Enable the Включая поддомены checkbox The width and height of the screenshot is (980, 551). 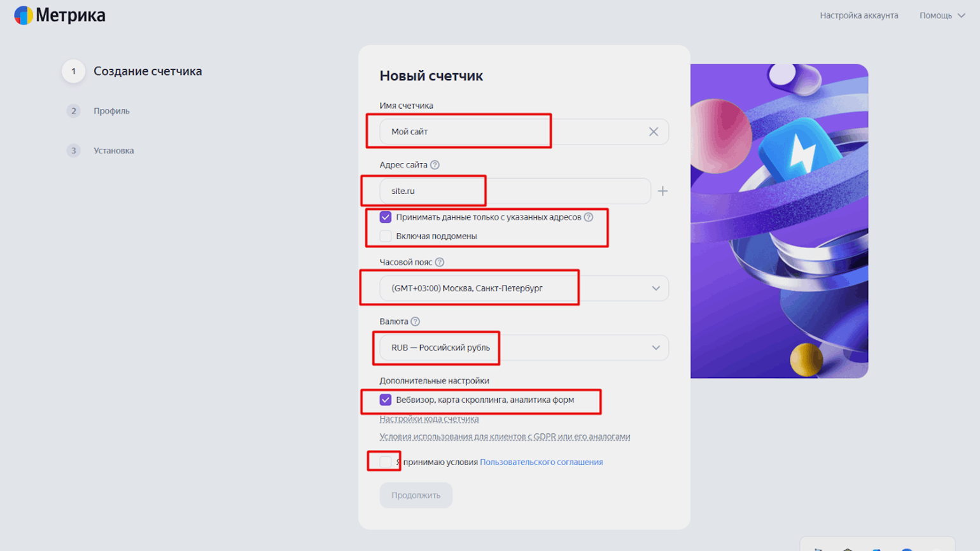coord(386,236)
